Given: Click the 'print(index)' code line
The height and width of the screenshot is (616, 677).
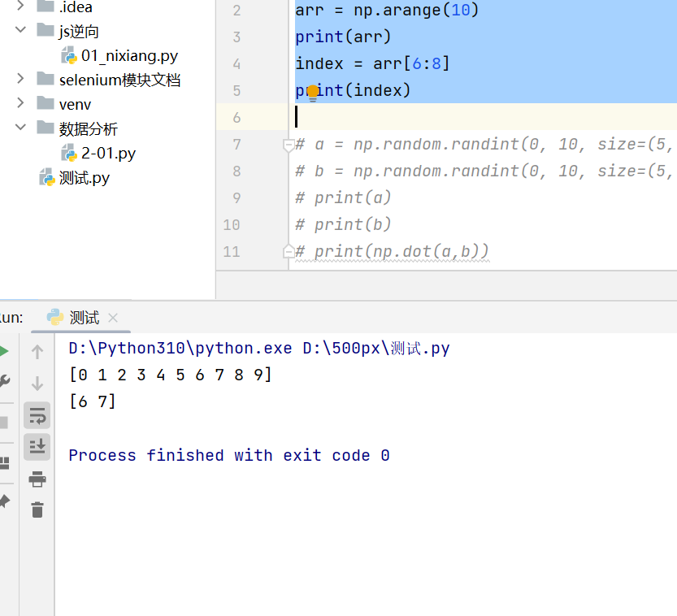Looking at the screenshot, I should point(353,90).
